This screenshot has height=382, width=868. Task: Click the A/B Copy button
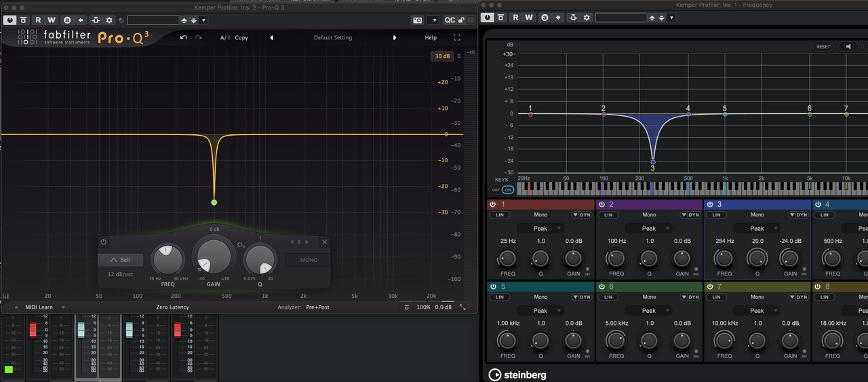point(241,37)
